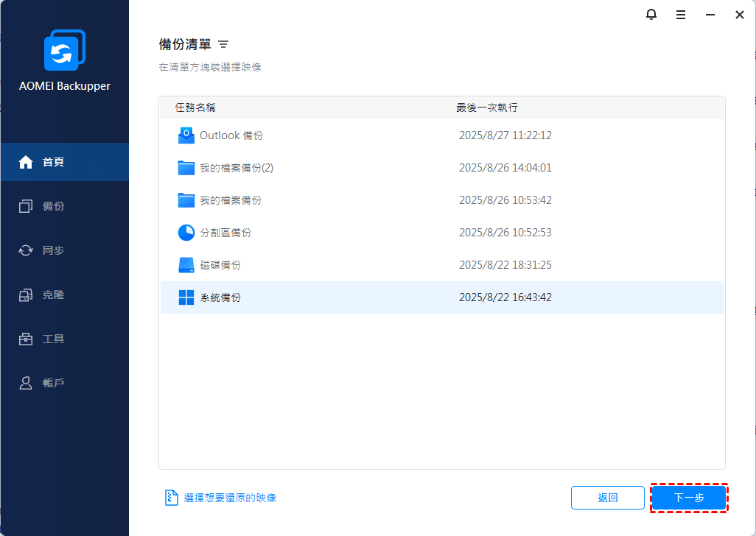This screenshot has width=756, height=536.
Task: Click the home icon in sidebar
Action: [x=26, y=162]
